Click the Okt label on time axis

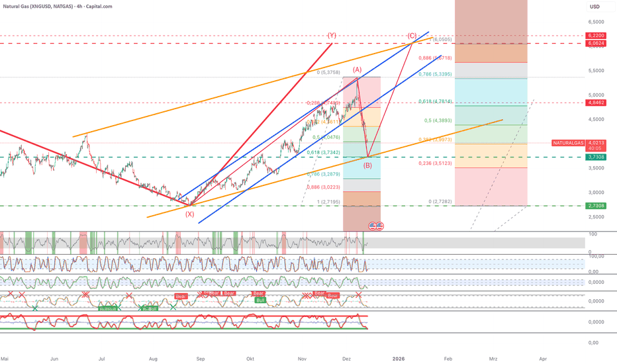tap(250, 359)
